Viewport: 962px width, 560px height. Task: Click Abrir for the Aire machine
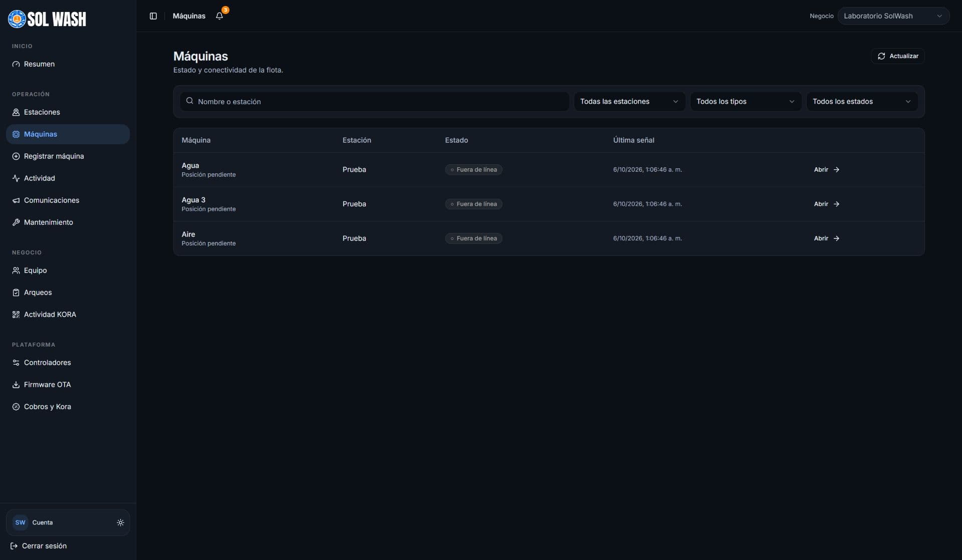[x=827, y=238]
